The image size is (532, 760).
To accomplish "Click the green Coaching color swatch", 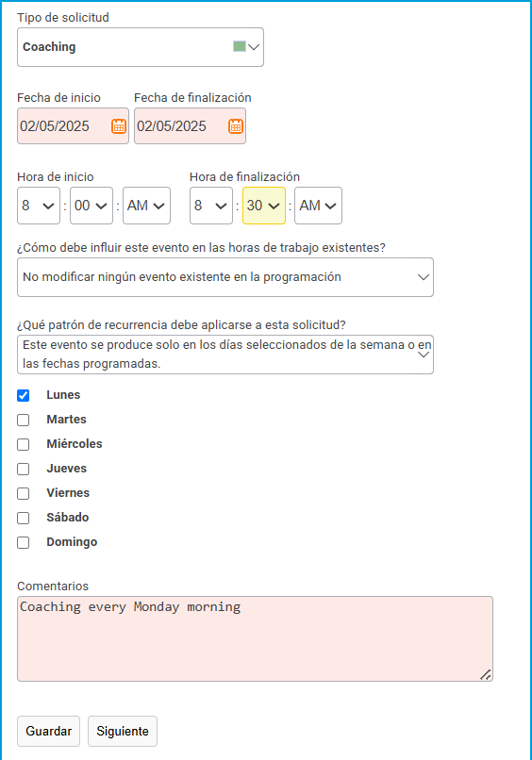I will tap(239, 46).
